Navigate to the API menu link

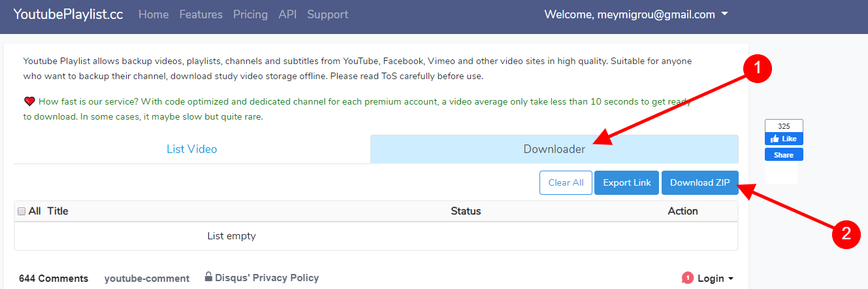[x=287, y=14]
